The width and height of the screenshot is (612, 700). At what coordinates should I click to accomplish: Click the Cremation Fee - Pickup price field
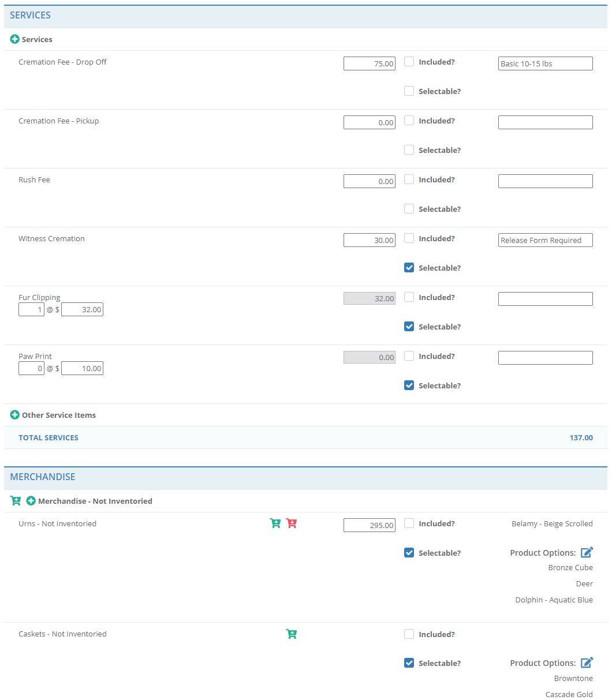369,122
